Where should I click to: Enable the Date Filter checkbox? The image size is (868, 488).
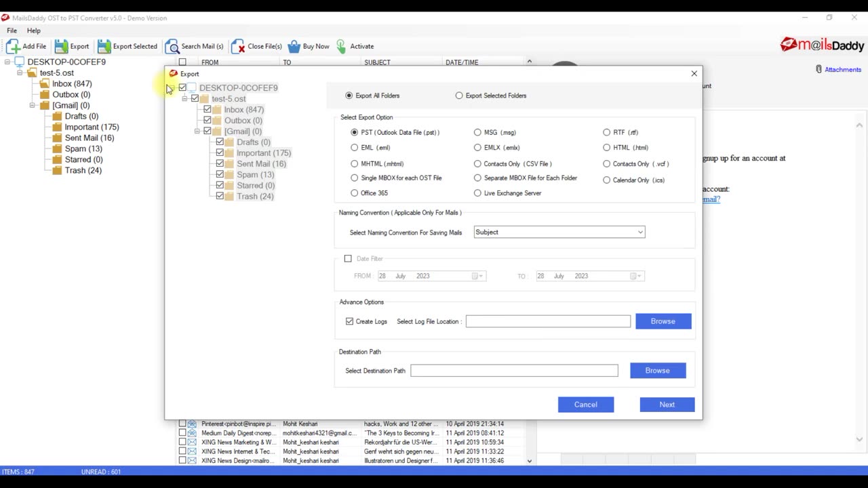(x=348, y=258)
